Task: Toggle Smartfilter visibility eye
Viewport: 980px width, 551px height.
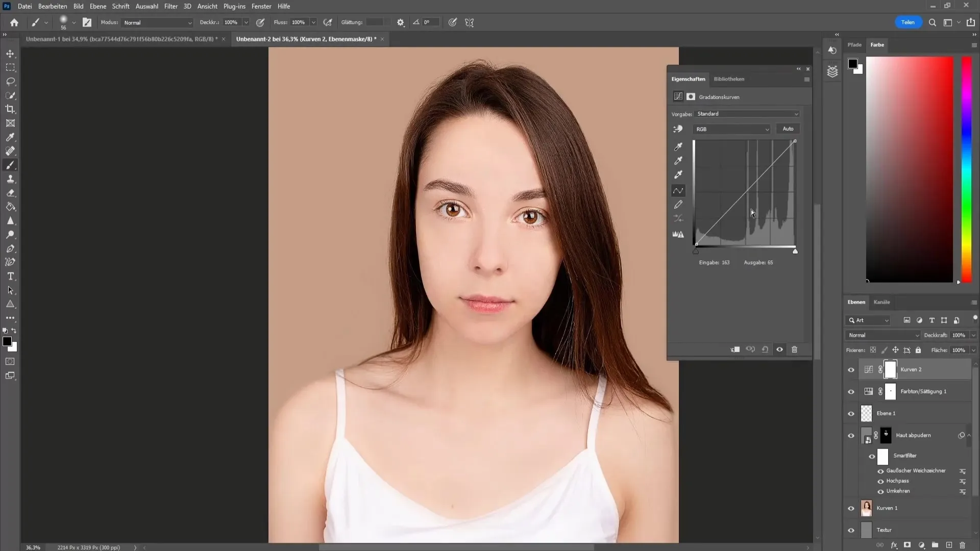Action: click(x=872, y=456)
